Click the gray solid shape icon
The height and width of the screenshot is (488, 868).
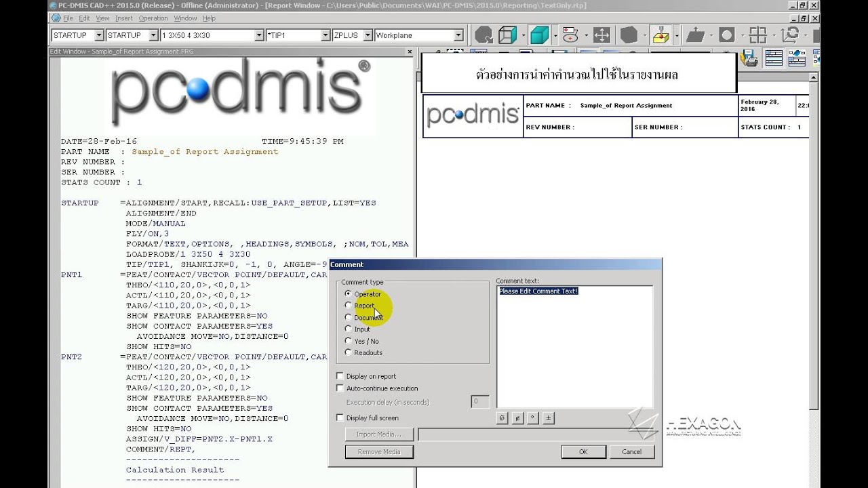point(629,35)
